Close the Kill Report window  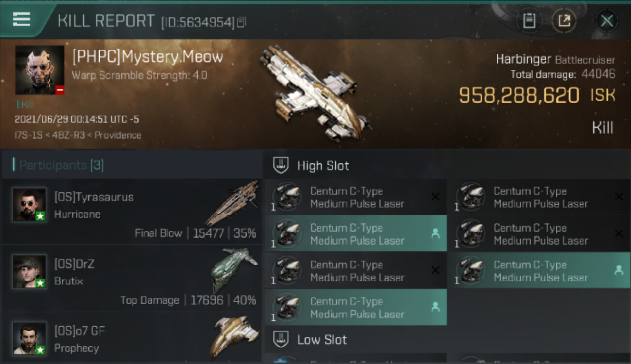[x=607, y=20]
